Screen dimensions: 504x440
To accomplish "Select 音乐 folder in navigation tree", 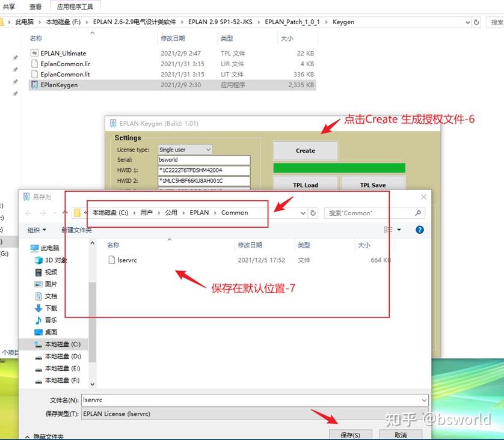I will click(46, 320).
